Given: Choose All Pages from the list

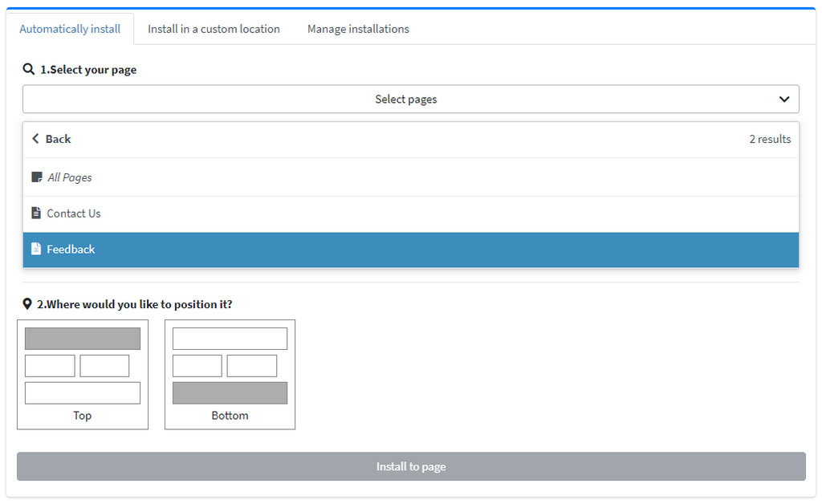Looking at the screenshot, I should 70,177.
